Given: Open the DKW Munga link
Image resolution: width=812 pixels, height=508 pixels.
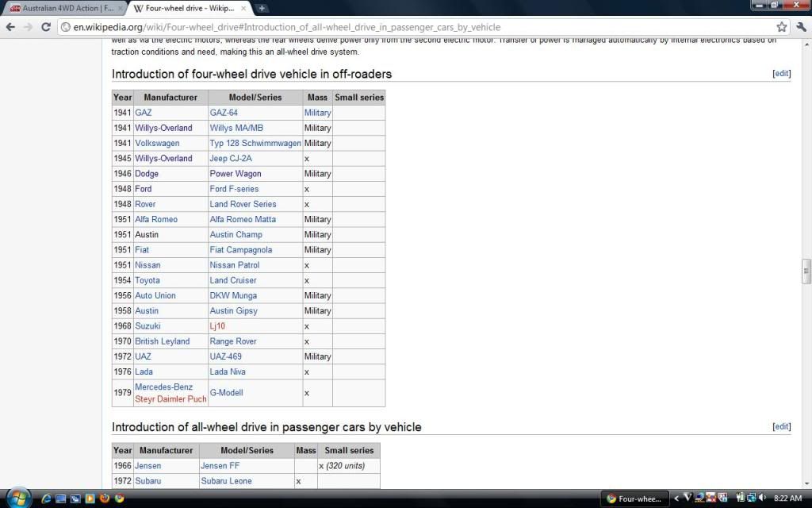Looking at the screenshot, I should click(233, 295).
